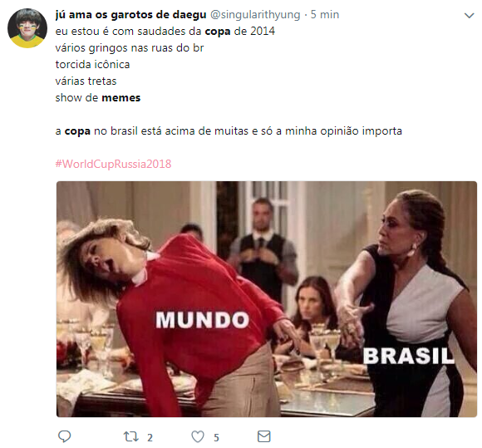Click bold copa in the saudades line
This screenshot has width=482, height=448.
(218, 32)
